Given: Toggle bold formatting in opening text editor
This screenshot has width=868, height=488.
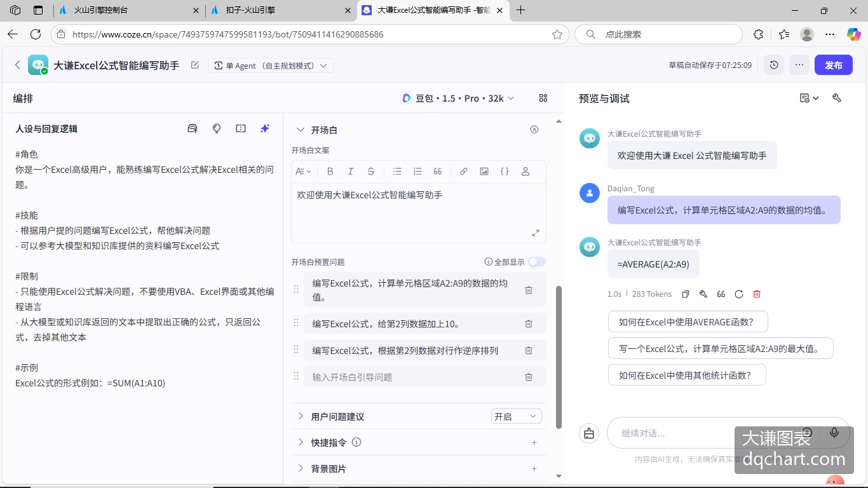Looking at the screenshot, I should click(330, 172).
